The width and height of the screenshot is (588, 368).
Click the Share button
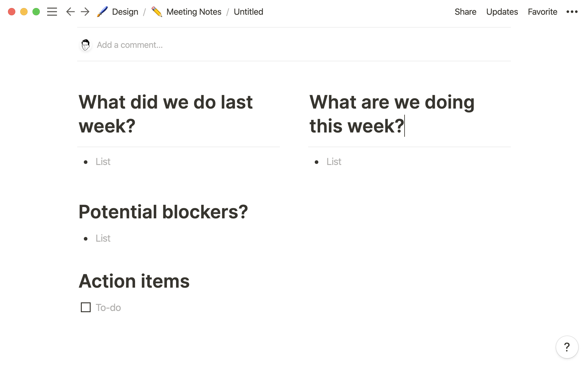(x=465, y=12)
